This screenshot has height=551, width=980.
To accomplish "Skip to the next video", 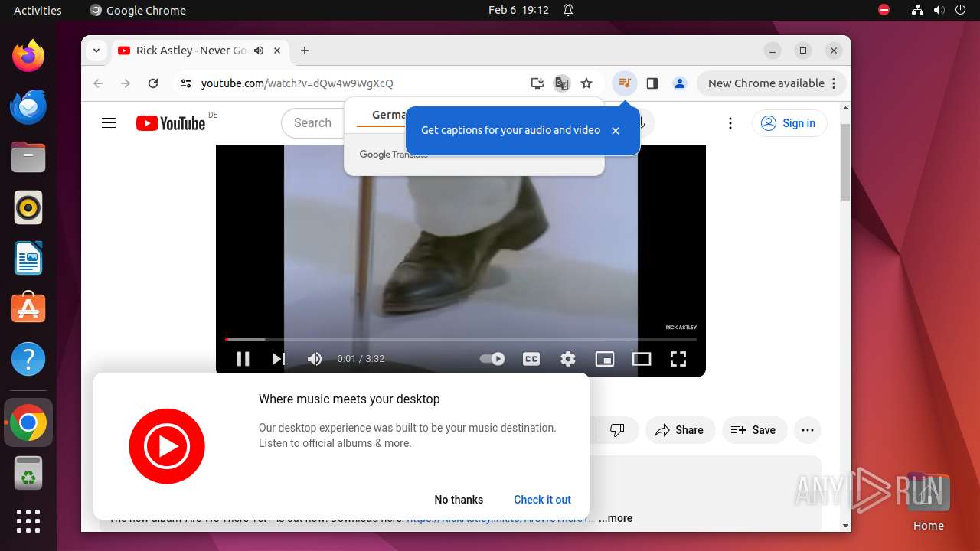I will (279, 359).
